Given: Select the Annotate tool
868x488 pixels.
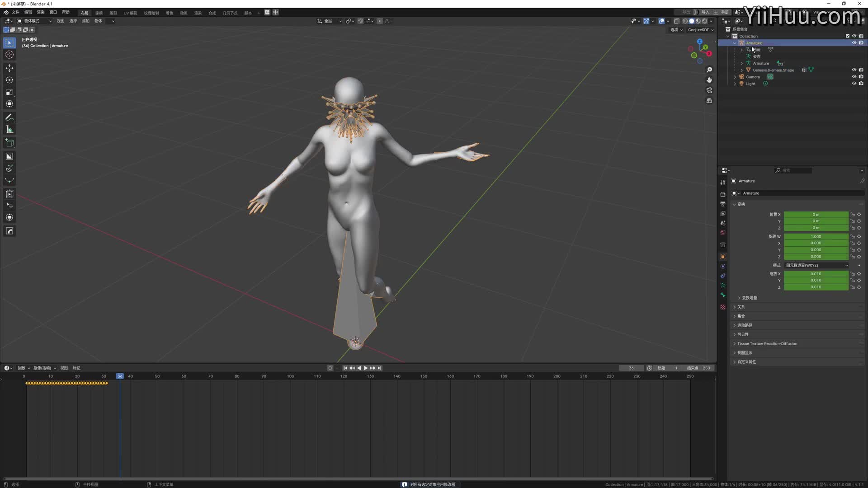Looking at the screenshot, I should point(9,117).
